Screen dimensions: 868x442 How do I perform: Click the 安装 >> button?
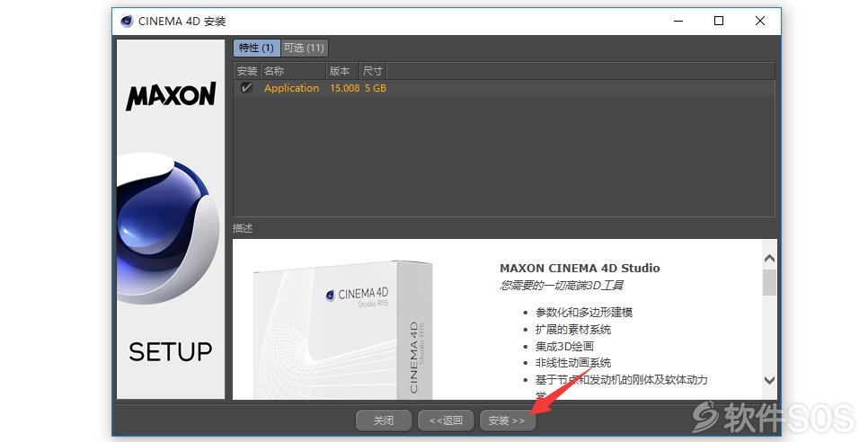point(507,420)
